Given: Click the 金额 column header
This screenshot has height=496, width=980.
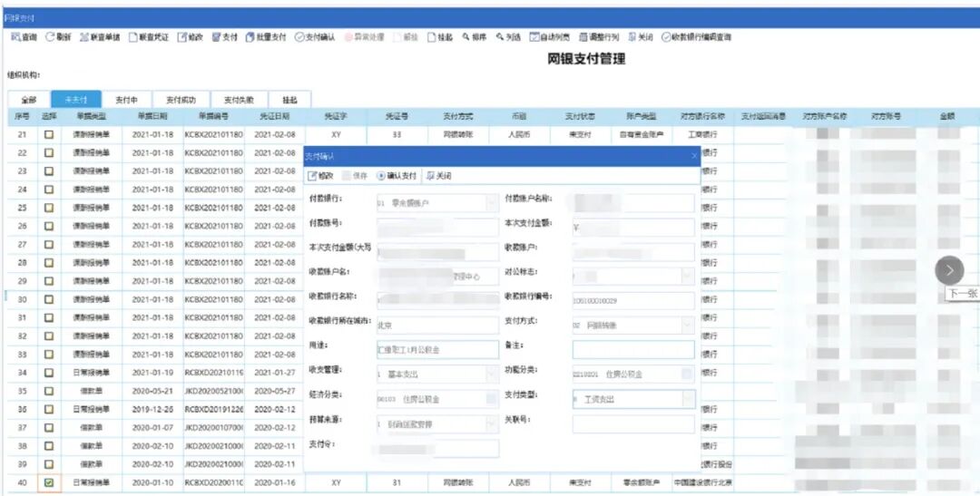Looking at the screenshot, I should pyautogui.click(x=947, y=116).
